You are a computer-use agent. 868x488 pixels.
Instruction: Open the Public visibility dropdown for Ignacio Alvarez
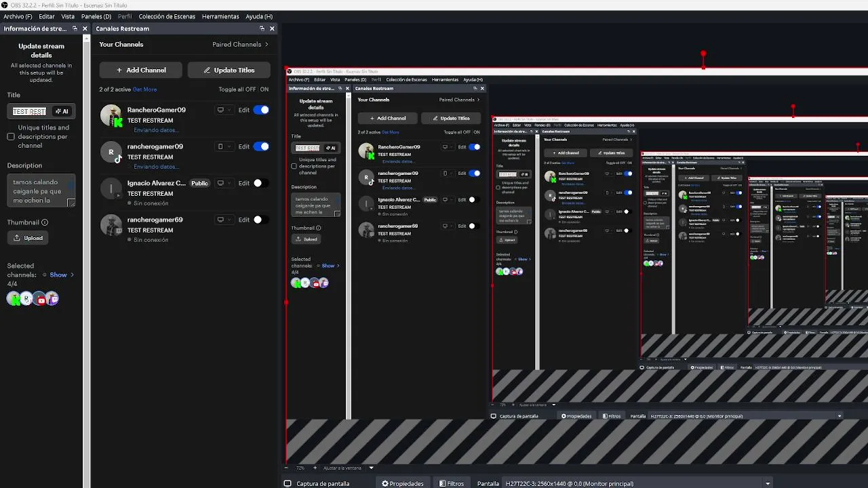(x=200, y=183)
